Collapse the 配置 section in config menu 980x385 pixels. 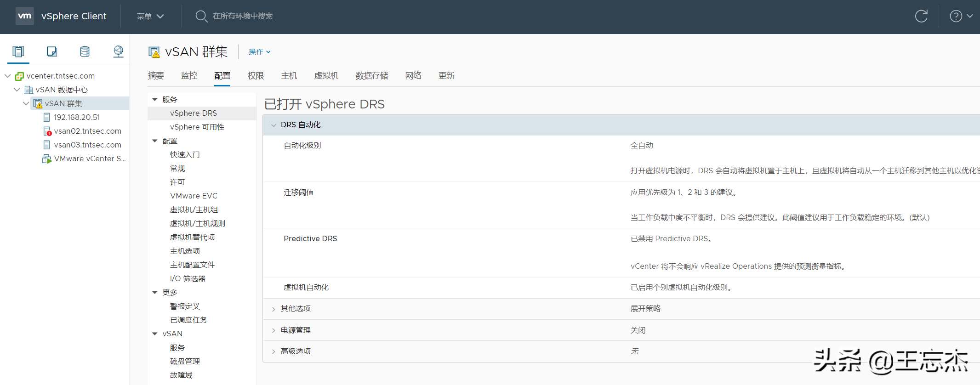click(x=155, y=141)
